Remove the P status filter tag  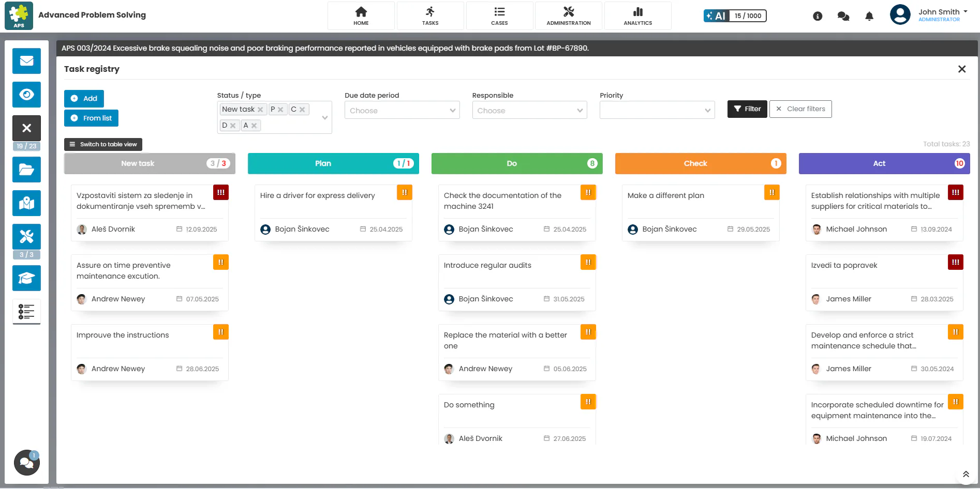click(280, 110)
